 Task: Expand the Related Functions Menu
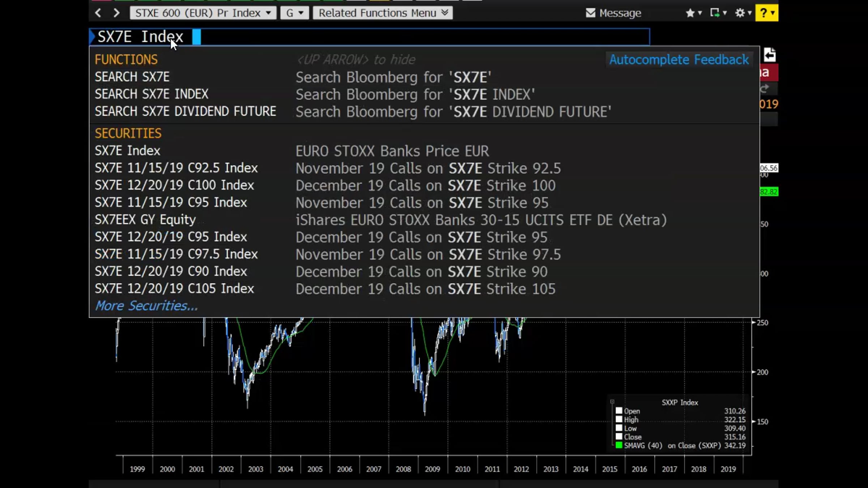383,13
